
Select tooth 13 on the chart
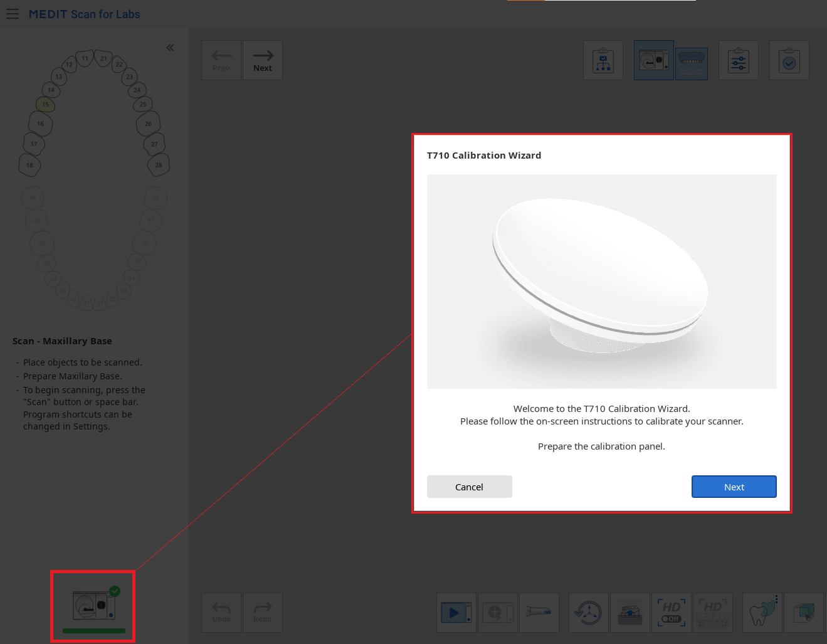point(59,77)
